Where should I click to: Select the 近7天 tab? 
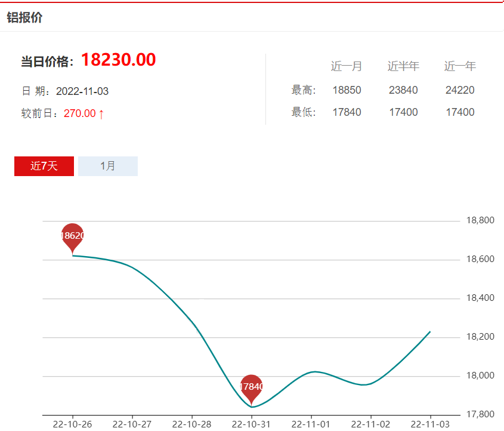(44, 166)
